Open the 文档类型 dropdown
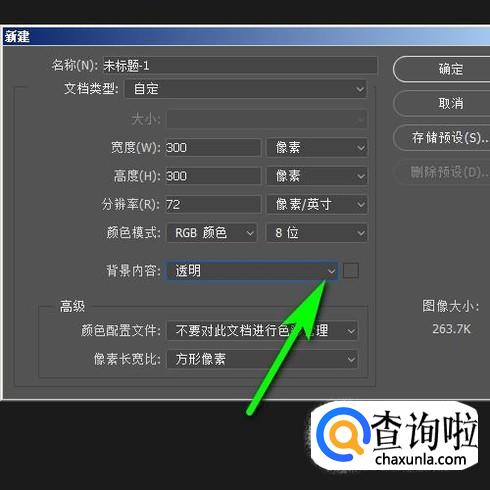Image resolution: width=490 pixels, height=490 pixels. pos(246,89)
